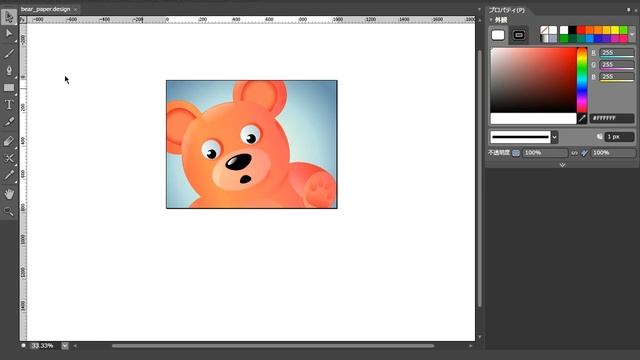The image size is (640, 360).
Task: Choose the black swatch
Action: tap(572, 30)
